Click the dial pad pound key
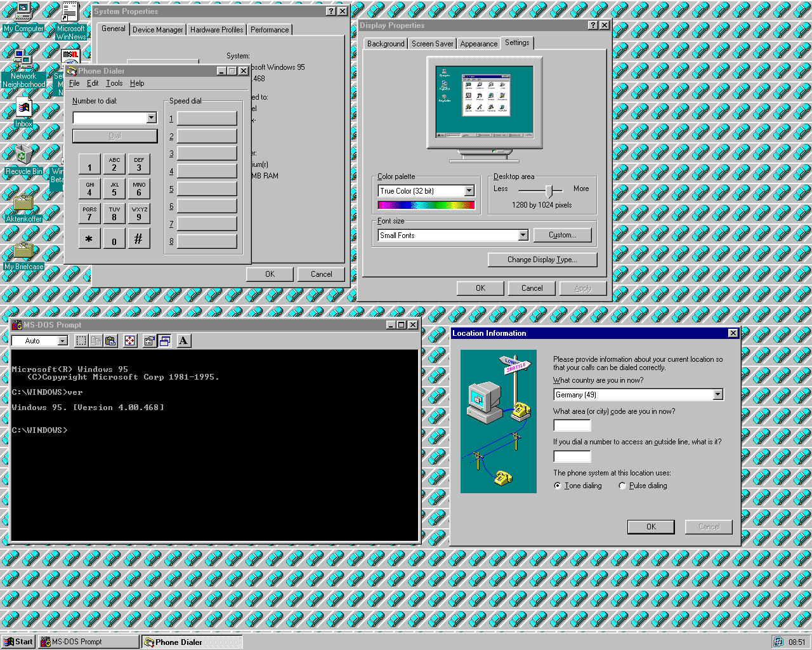Screen dimensions: 812x650 pos(139,239)
